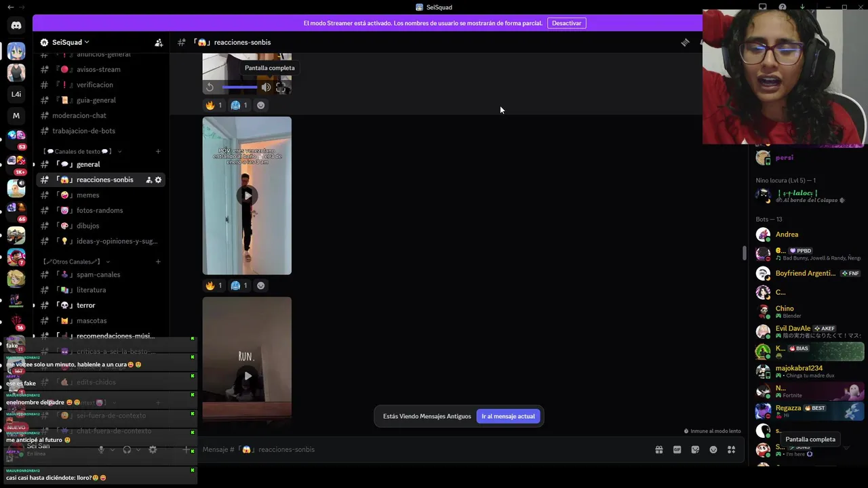Viewport: 868px width, 488px height.
Task: Click the download update icon in title bar
Action: [x=802, y=7]
